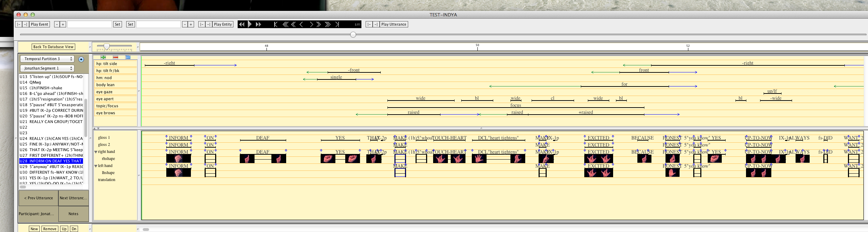The image size is (868, 232).
Task: Click the Remove button
Action: (x=50, y=229)
